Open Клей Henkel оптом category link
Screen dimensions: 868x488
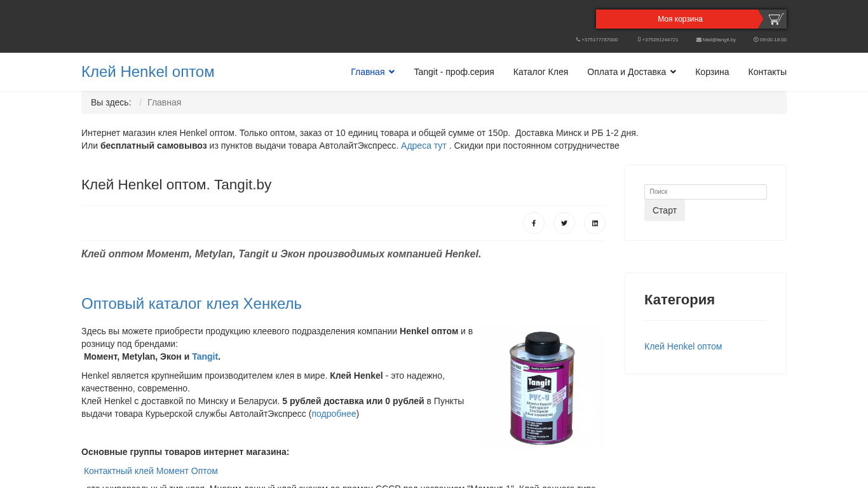pos(683,346)
